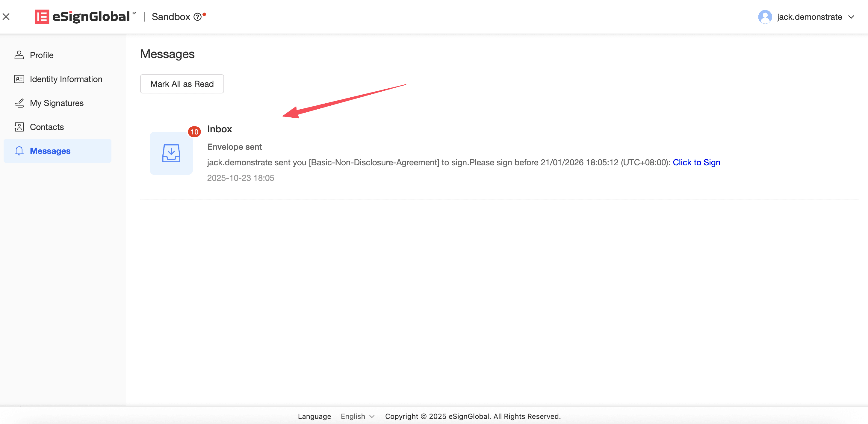Click the My Signatures pen icon
This screenshot has height=424, width=868.
(x=19, y=103)
